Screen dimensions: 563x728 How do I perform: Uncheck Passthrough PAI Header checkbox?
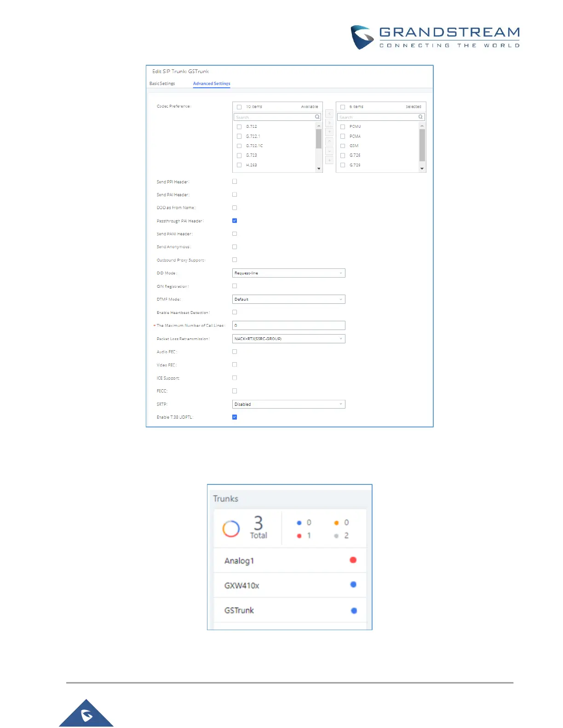[x=235, y=221]
